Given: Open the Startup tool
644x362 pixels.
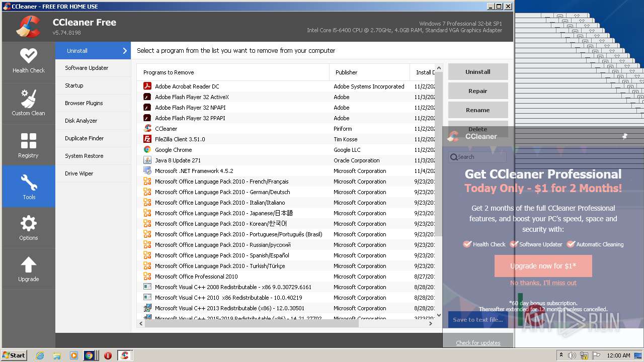Looking at the screenshot, I should (x=93, y=85).
